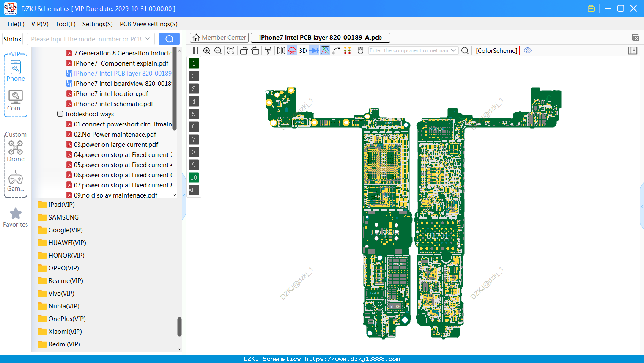The image size is (644, 363).
Task: Fit PCB board to the window
Action: (231, 50)
